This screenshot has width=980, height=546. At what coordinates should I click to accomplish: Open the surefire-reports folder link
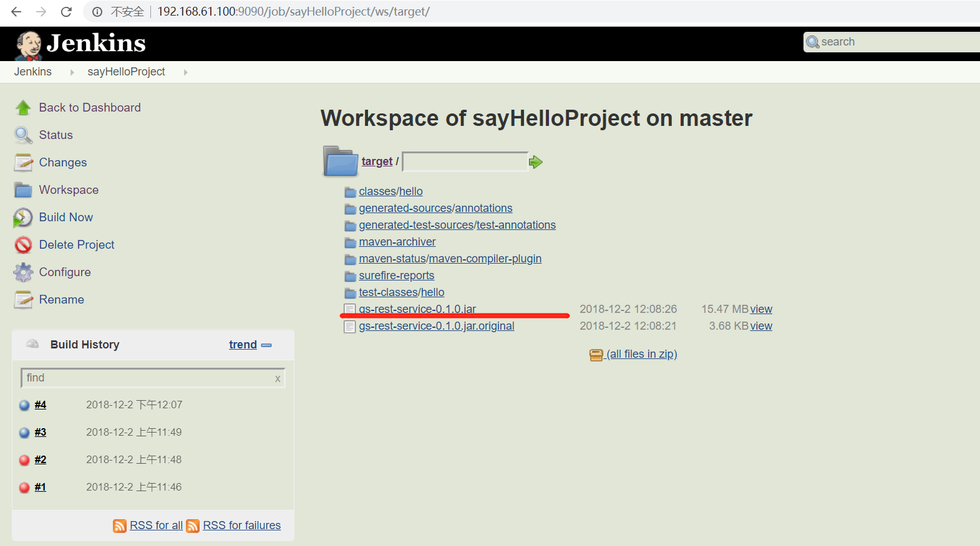coord(397,275)
